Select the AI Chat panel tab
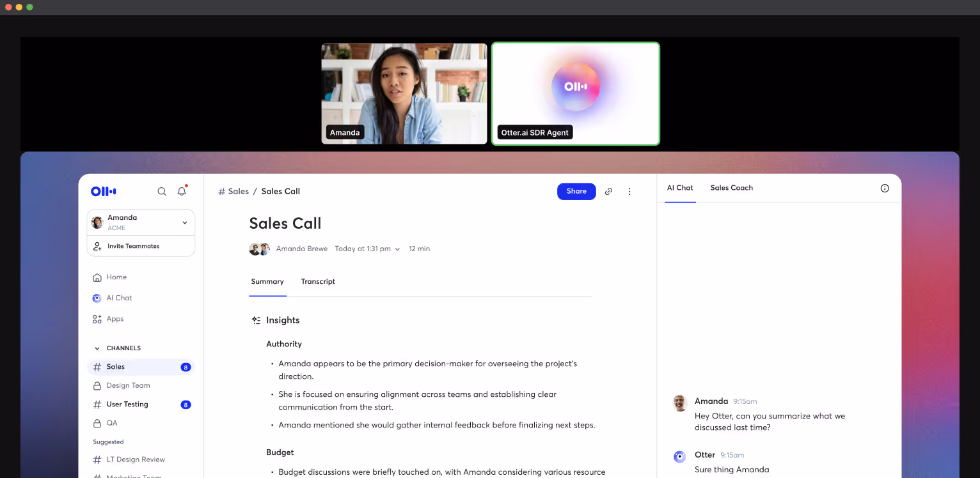980x478 pixels. 680,188
